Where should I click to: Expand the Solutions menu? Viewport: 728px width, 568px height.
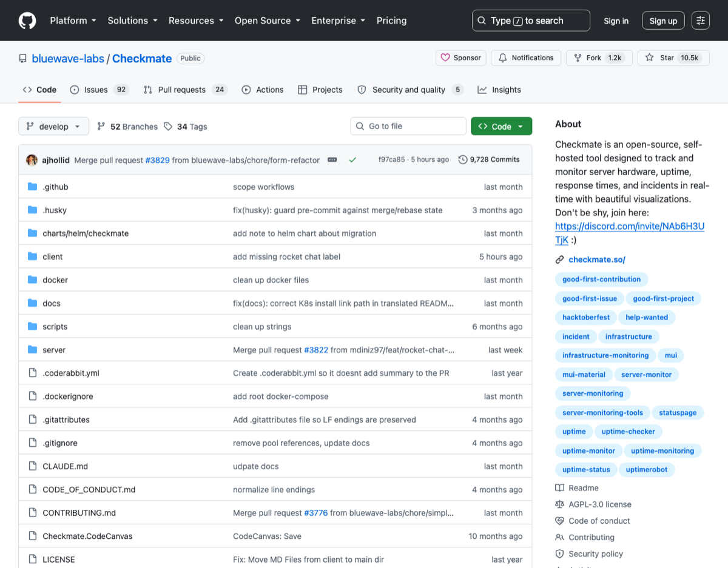tap(132, 21)
